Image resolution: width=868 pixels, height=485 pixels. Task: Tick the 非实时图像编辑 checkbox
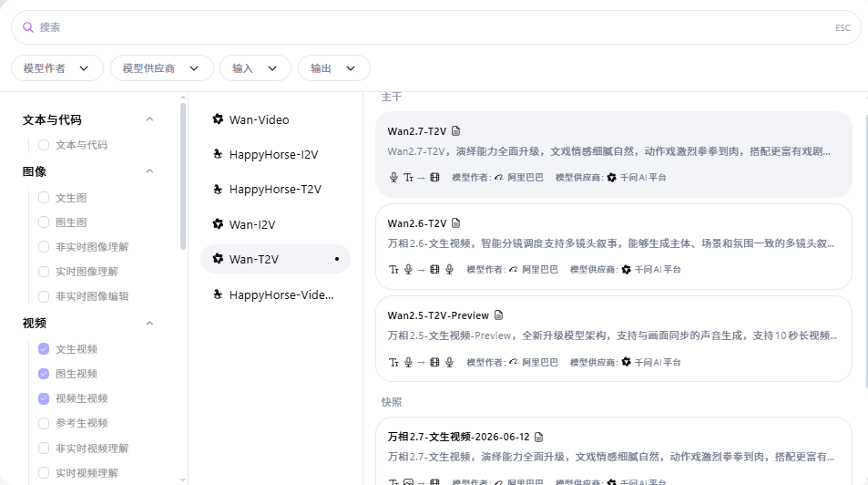pyautogui.click(x=44, y=296)
